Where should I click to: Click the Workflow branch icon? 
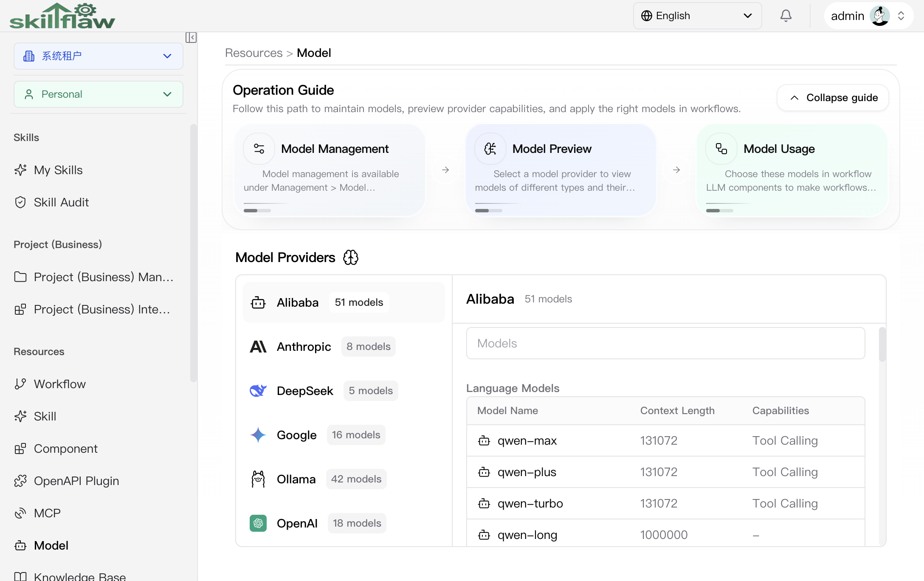(x=20, y=384)
